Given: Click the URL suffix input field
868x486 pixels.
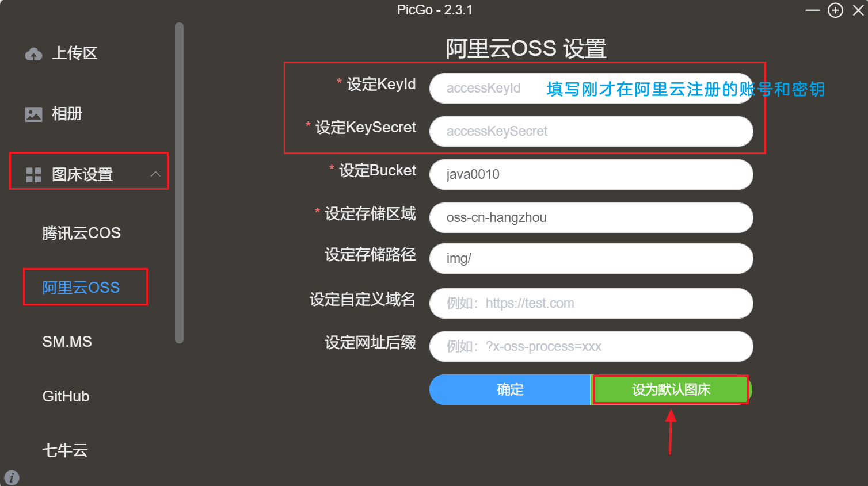Looking at the screenshot, I should point(591,346).
